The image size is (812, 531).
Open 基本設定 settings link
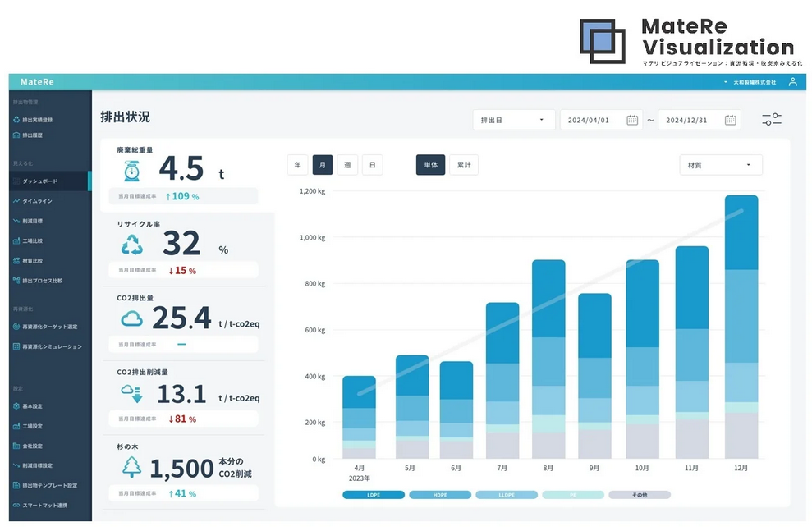(32, 406)
